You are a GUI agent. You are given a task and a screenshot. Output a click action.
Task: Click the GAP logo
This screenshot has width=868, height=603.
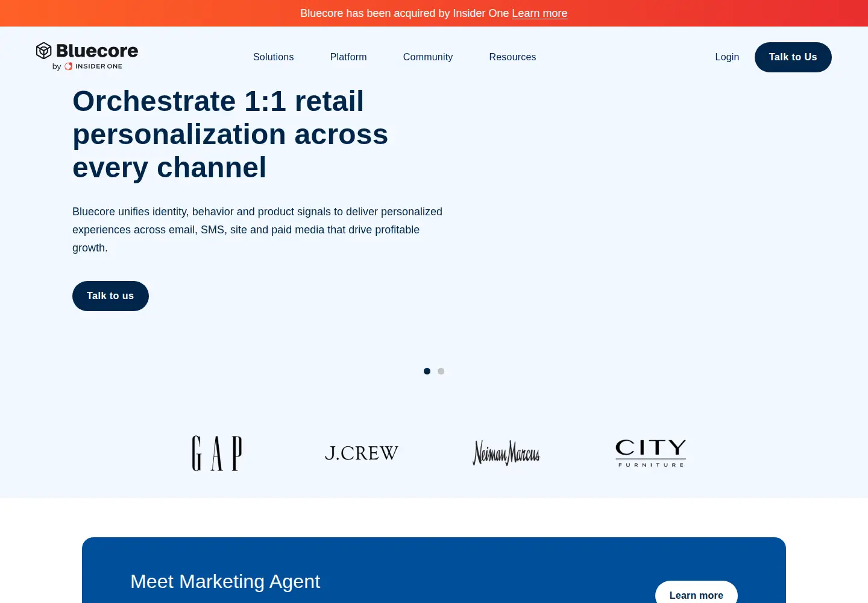point(217,453)
